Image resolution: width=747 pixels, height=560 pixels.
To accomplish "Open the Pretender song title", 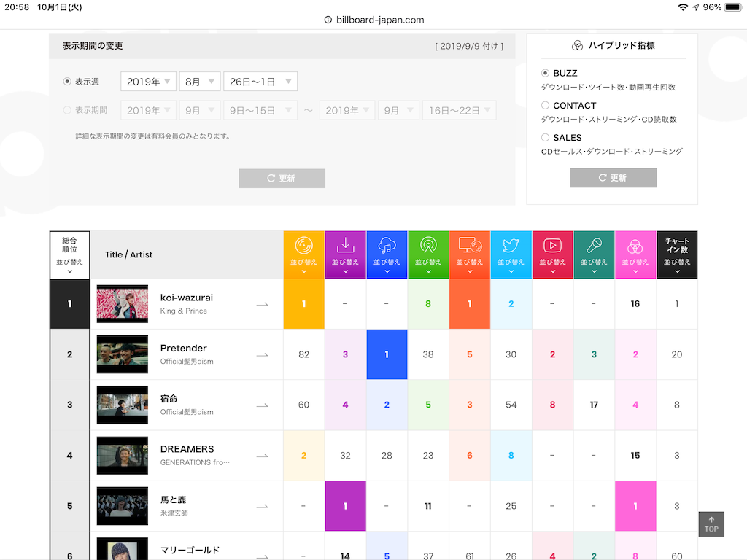I will [183, 348].
